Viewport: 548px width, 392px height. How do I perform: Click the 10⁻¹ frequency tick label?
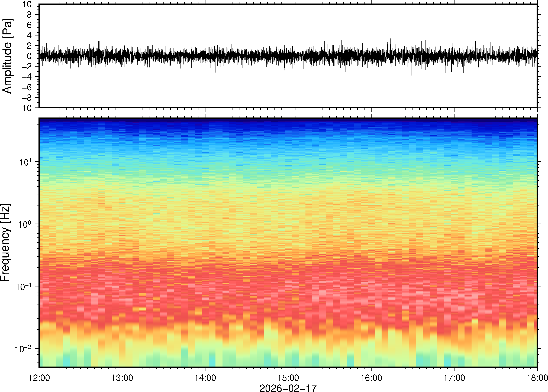pyautogui.click(x=24, y=286)
